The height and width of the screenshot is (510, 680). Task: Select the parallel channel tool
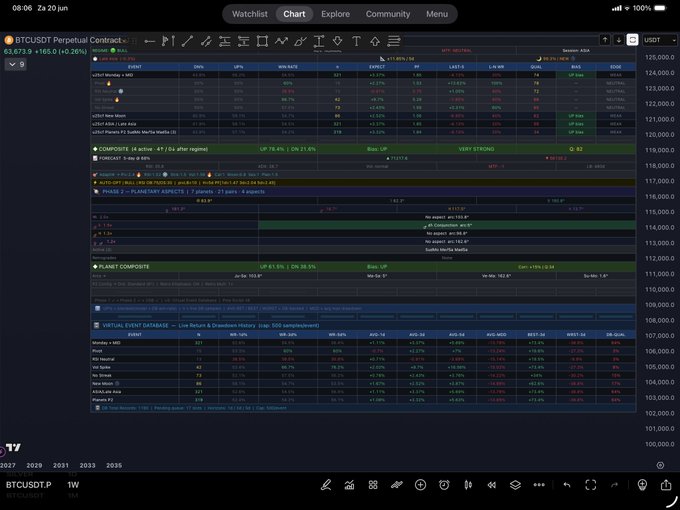click(x=206, y=41)
